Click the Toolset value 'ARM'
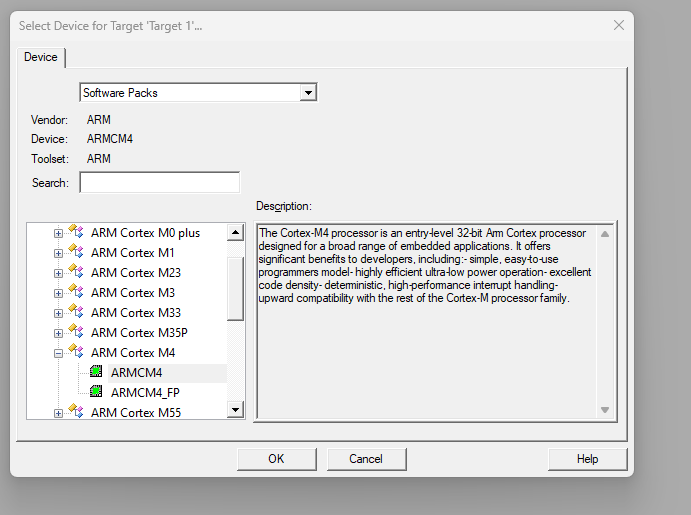The width and height of the screenshot is (691, 515). (99, 159)
